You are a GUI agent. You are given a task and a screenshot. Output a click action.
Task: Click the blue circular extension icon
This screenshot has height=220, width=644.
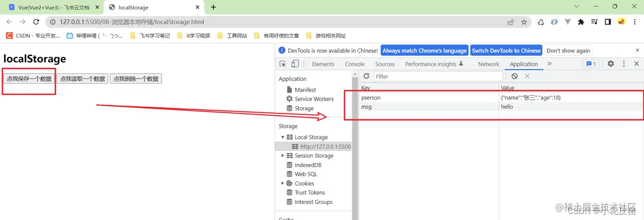554,22
